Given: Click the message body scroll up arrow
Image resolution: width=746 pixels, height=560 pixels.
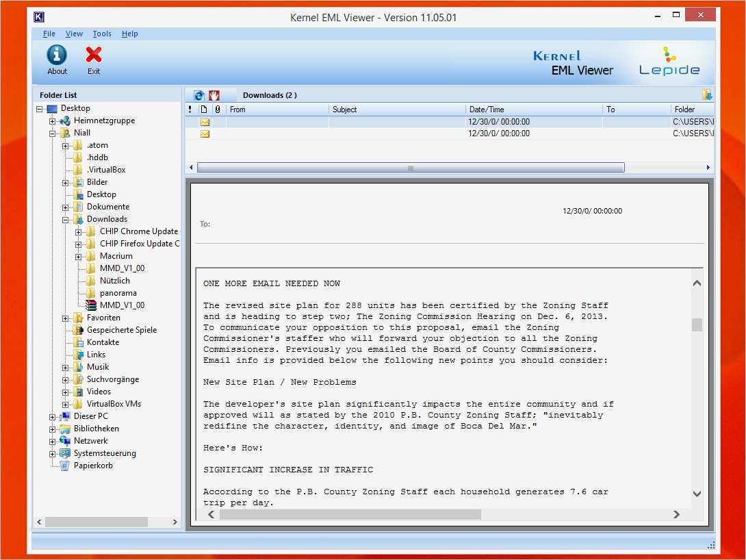Looking at the screenshot, I should (x=697, y=283).
